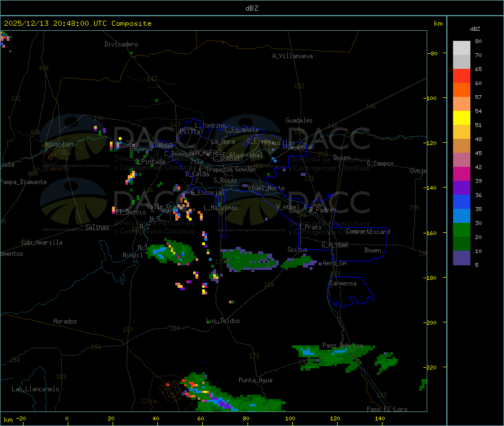Screen dimensions: 504x426
Task: Select the 'Guadales' map label
Action: [x=299, y=120]
